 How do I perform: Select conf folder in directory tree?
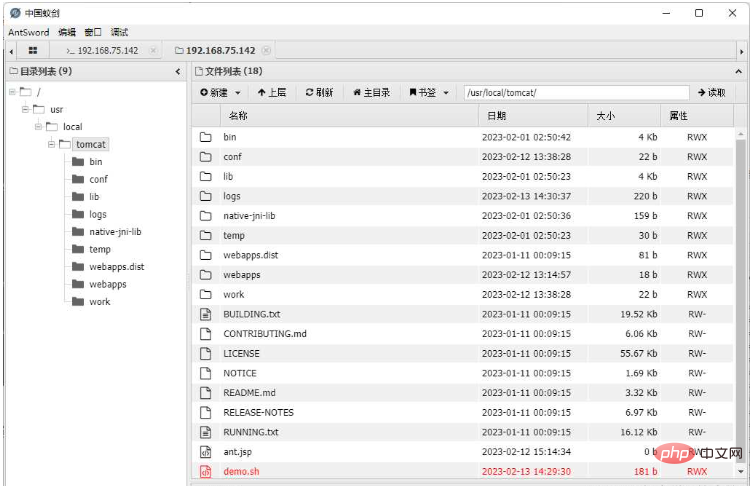coord(98,179)
